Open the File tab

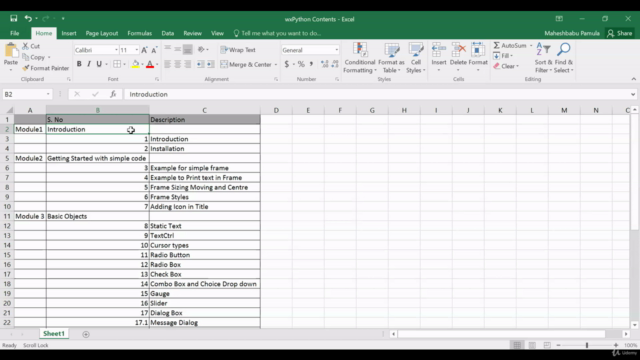[x=15, y=33]
